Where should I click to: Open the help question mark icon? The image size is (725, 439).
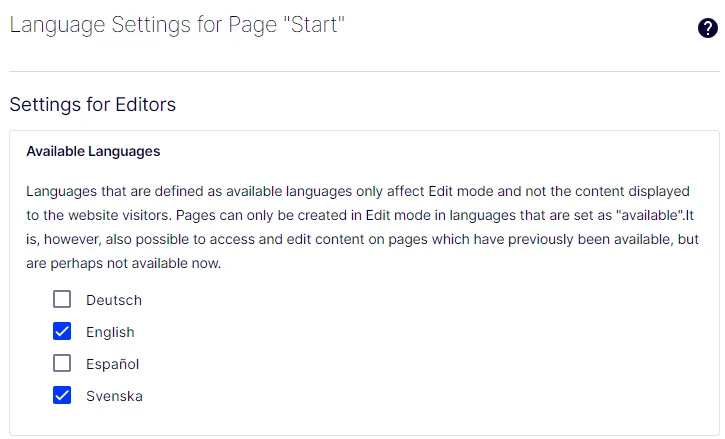(x=707, y=28)
